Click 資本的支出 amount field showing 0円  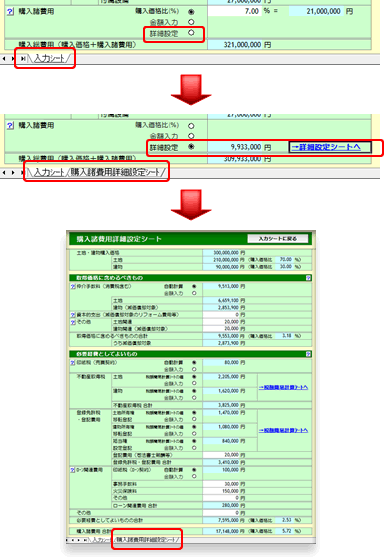tap(221, 315)
